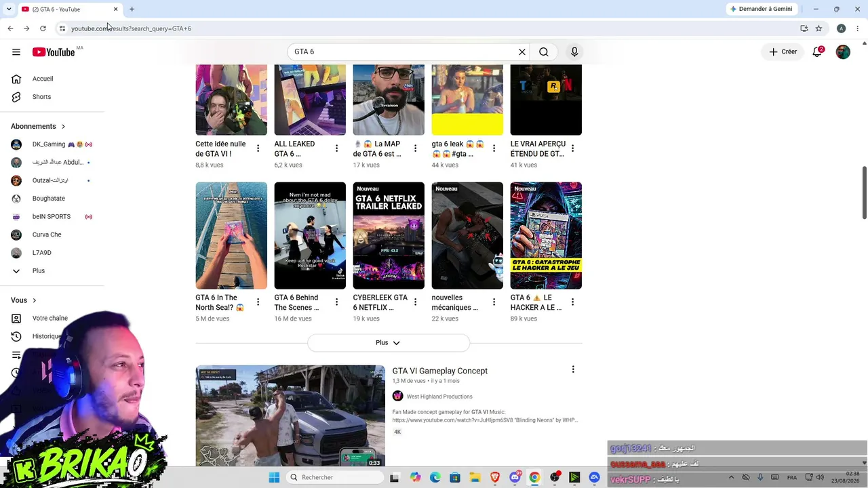The width and height of the screenshot is (868, 488).
Task: Open West Highland Productions channel avatar
Action: [x=397, y=396]
